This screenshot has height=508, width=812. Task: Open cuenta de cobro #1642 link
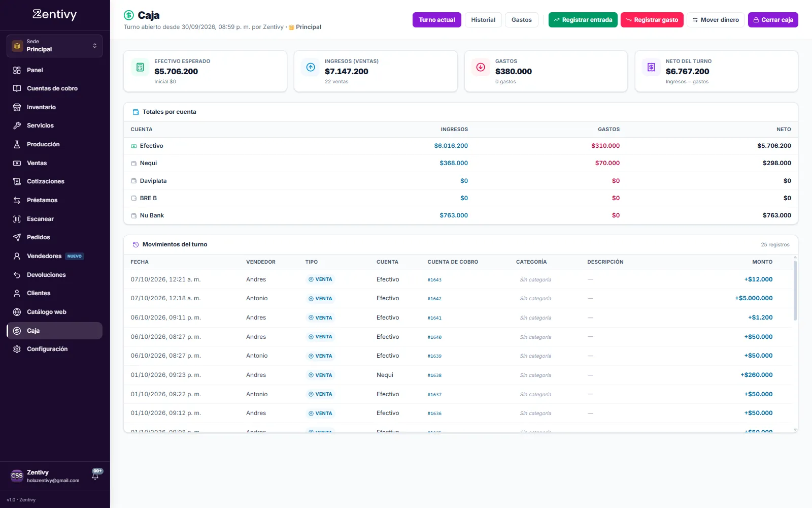coord(434,299)
